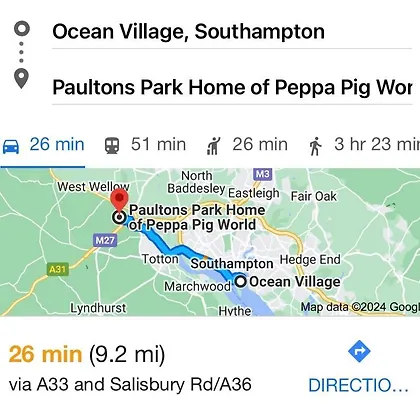Image resolution: width=420 pixels, height=420 pixels.
Task: Click the A31 road label on map
Action: pyautogui.click(x=57, y=269)
